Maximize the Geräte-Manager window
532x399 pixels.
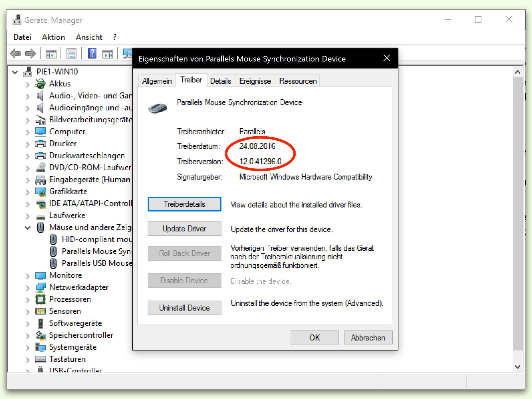[478, 20]
